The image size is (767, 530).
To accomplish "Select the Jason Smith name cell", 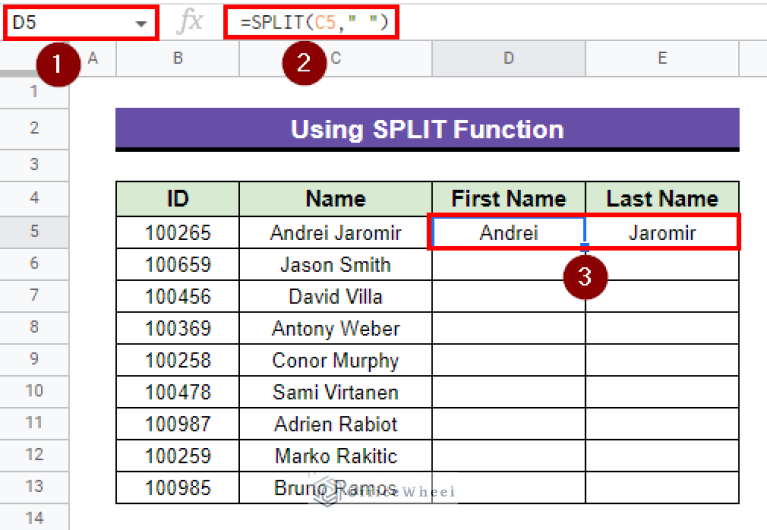I will click(335, 265).
